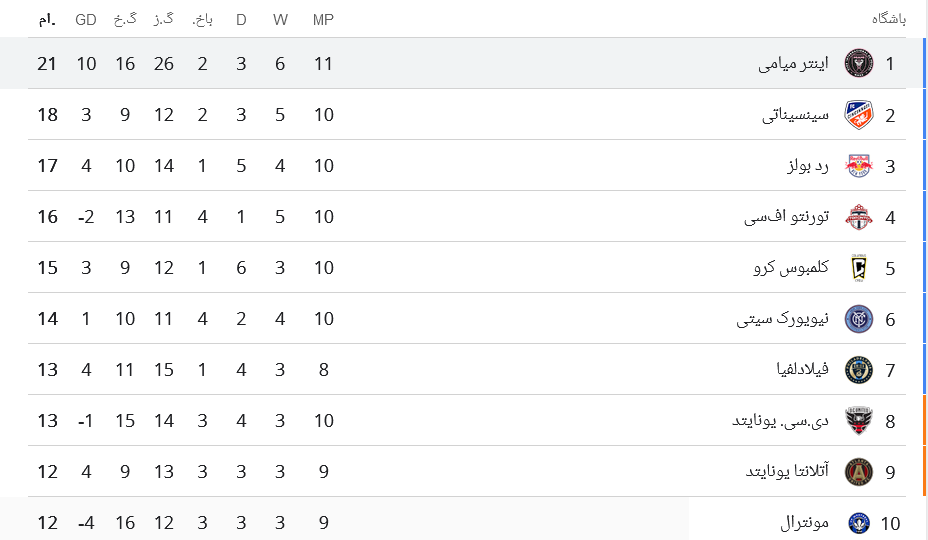
Task: Click the Atlanta United badge icon
Action: (859, 471)
